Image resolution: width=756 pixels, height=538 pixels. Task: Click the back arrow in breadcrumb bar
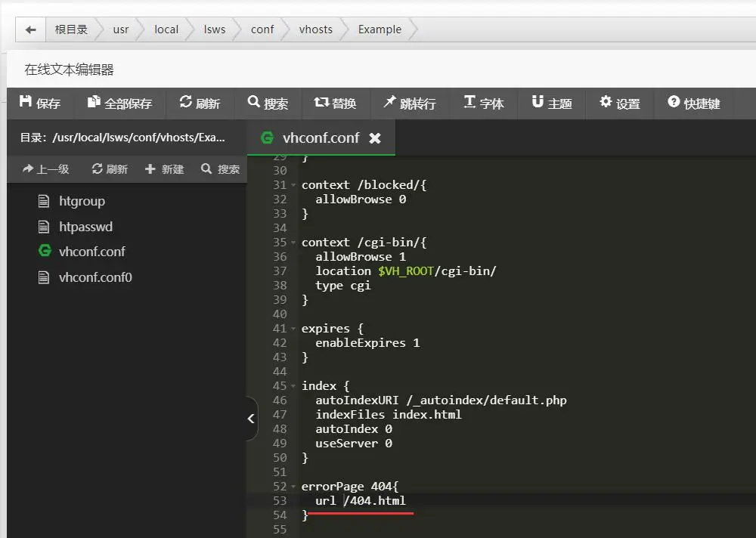click(30, 30)
